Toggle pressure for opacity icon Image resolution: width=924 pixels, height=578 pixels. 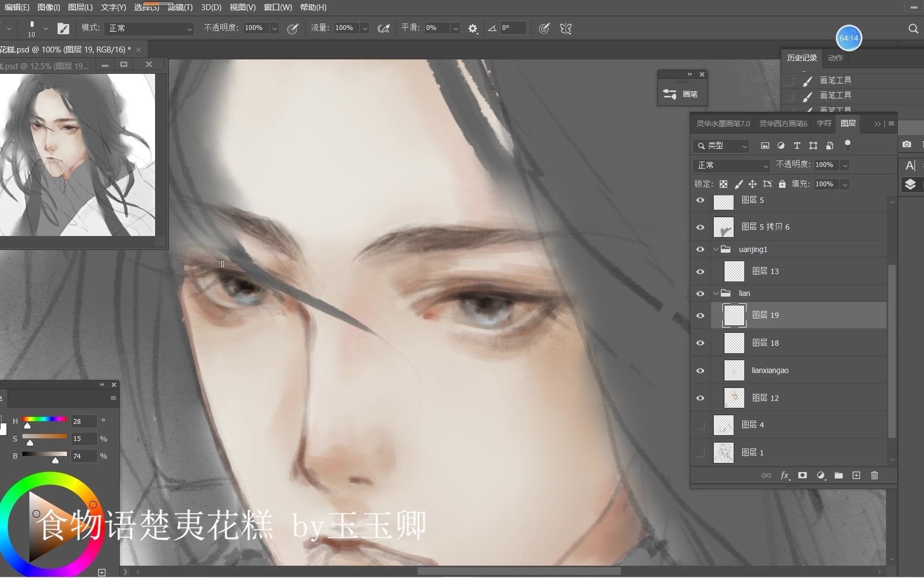(292, 28)
